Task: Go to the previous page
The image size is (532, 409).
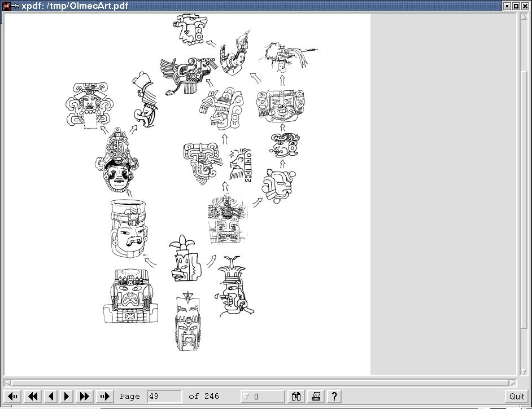Action: 51,396
